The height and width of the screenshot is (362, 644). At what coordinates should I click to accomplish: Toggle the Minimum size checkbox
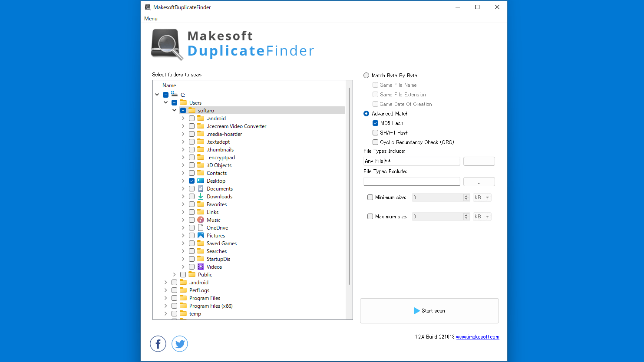[x=370, y=197]
